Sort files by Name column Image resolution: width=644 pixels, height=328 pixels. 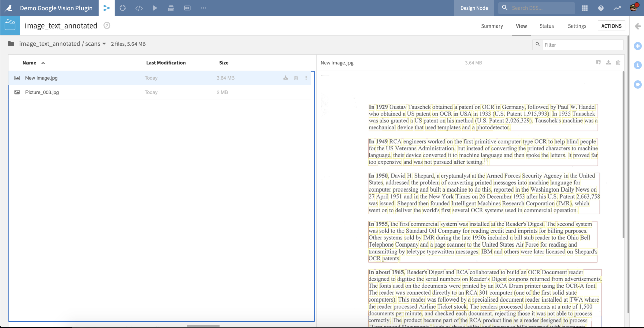(30, 63)
